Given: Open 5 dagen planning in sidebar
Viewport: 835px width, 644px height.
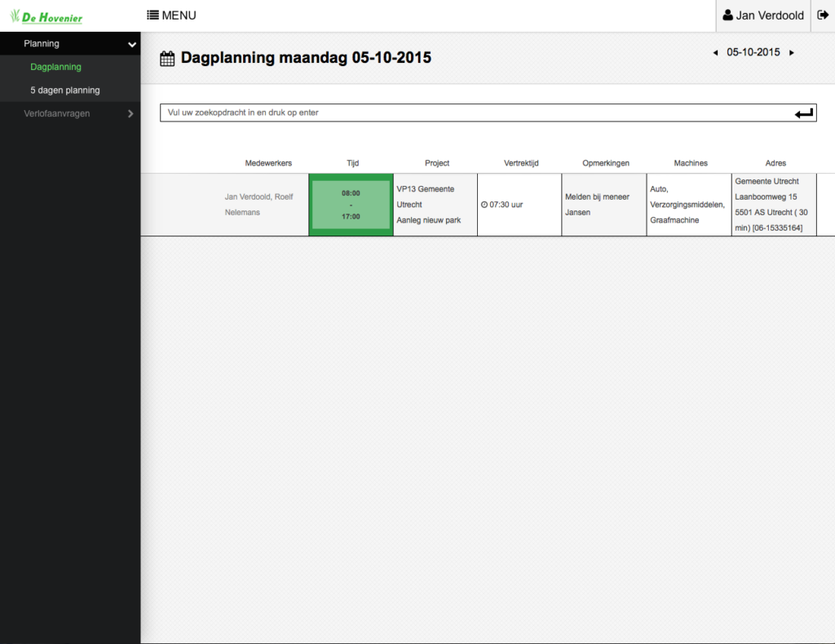Looking at the screenshot, I should [65, 90].
